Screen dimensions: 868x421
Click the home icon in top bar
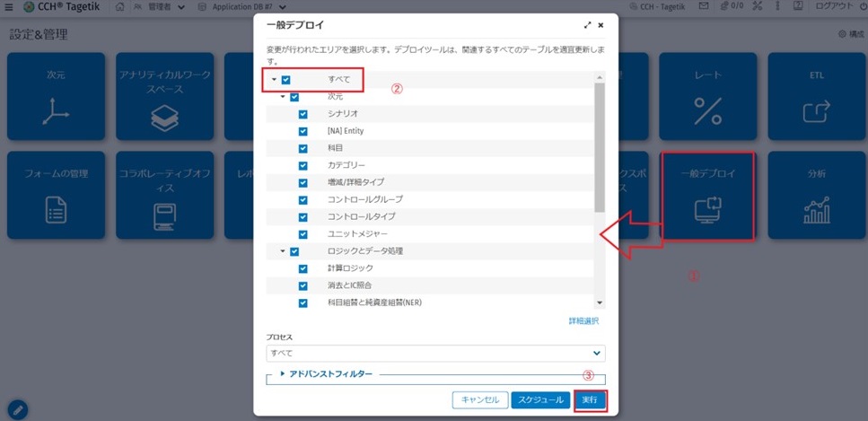(119, 7)
